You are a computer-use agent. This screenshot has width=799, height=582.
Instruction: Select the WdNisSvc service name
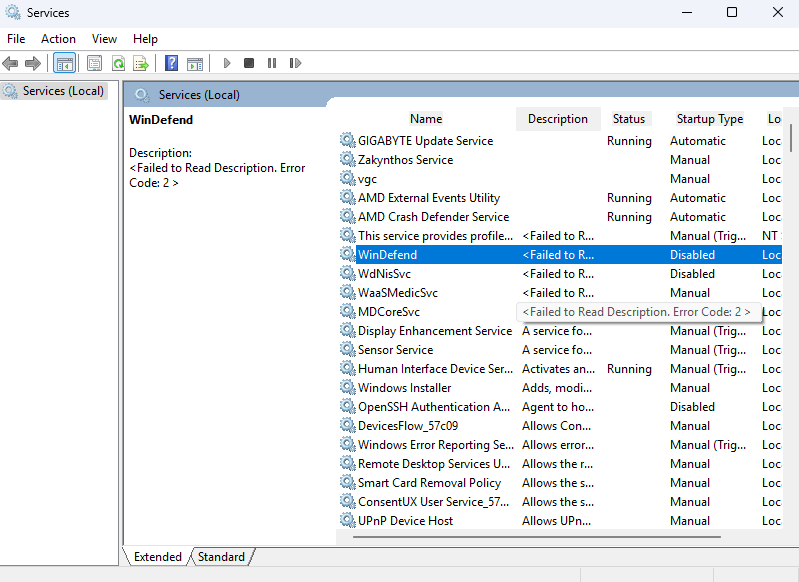pyautogui.click(x=384, y=274)
